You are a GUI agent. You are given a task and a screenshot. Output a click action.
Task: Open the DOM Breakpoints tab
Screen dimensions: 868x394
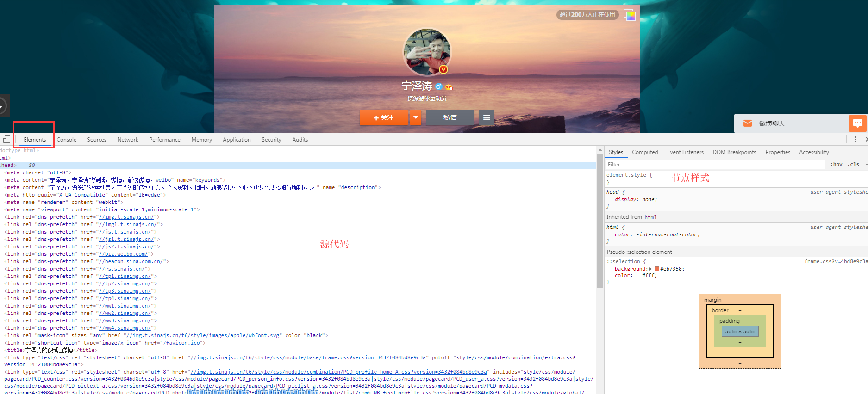pos(734,152)
